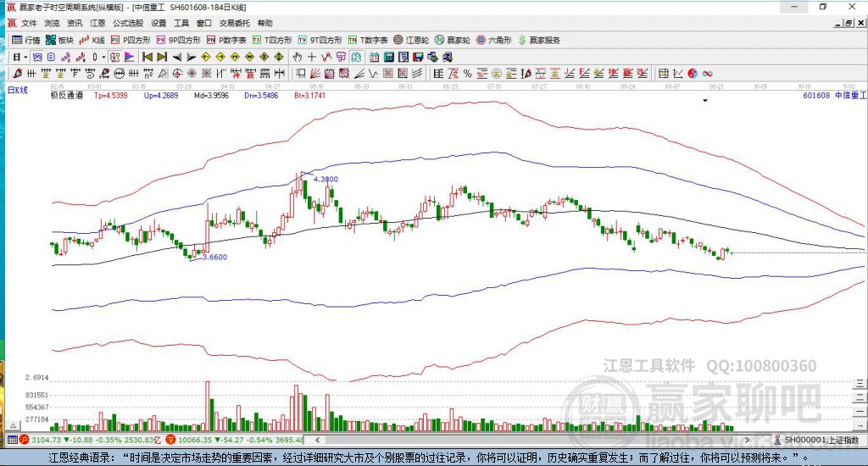
Task: Open the 板块 sectors view
Action: tap(60, 40)
